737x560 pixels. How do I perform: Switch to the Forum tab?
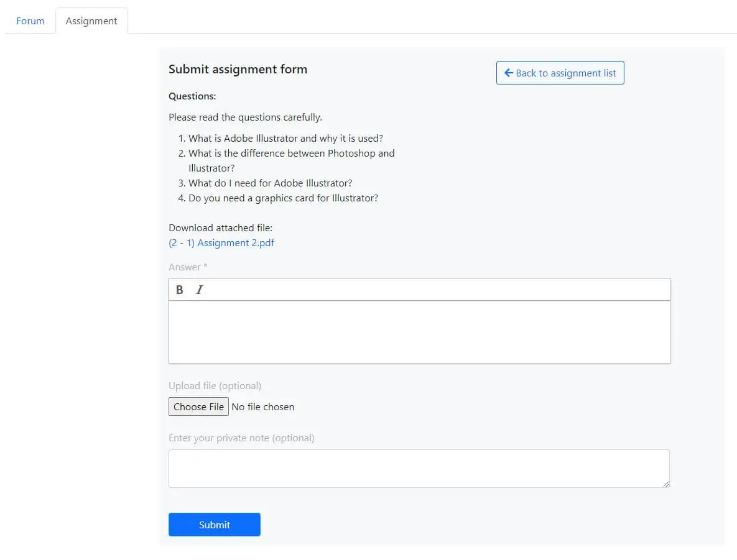(30, 21)
